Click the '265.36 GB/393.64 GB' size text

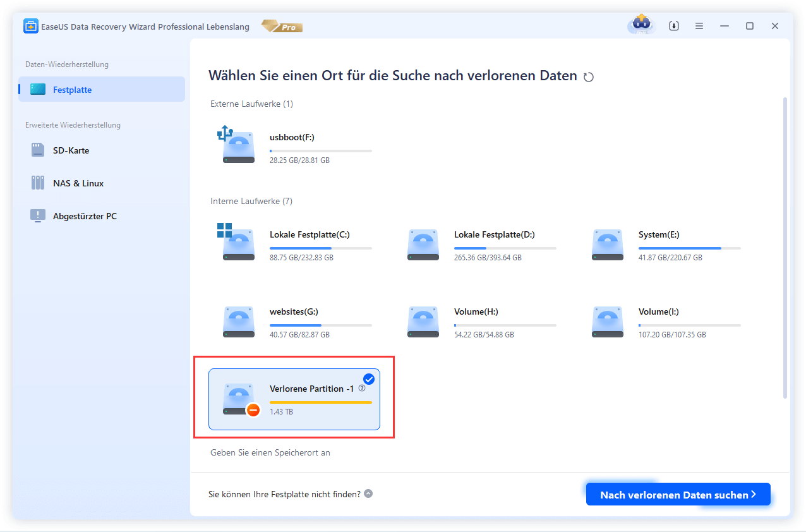tap(488, 258)
